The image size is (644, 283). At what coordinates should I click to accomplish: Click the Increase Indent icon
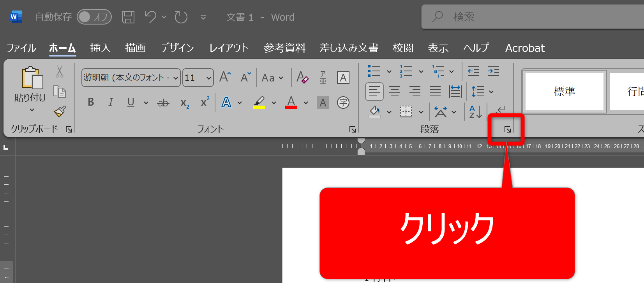[493, 71]
